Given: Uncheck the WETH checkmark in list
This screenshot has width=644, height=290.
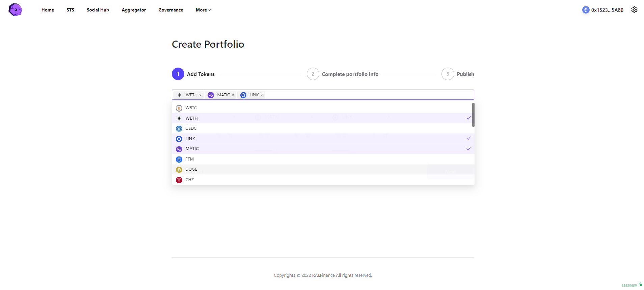Looking at the screenshot, I should coord(468,118).
